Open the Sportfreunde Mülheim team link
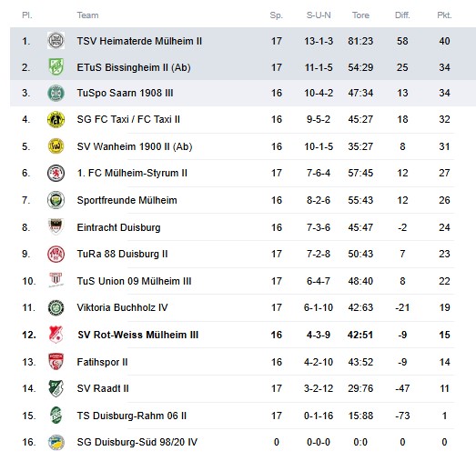476x461 pixels. pos(127,200)
